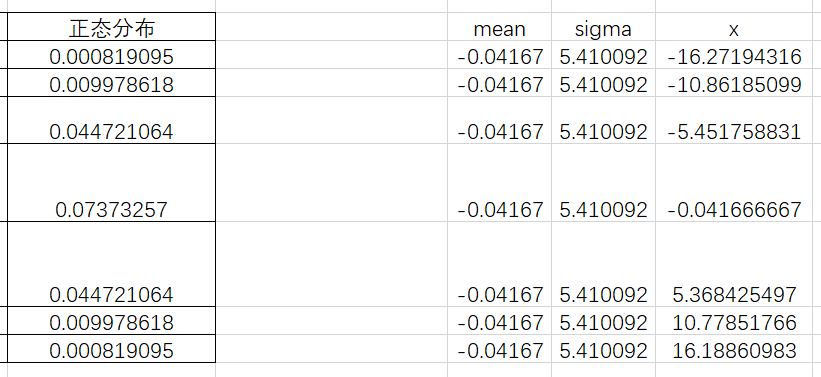
Task: Click the upper 0.044721064 cell
Action: pos(111,120)
